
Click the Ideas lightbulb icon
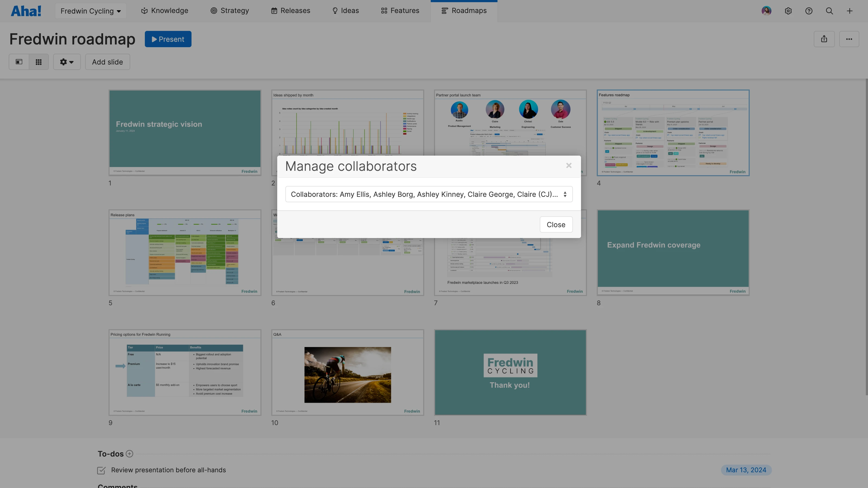(335, 11)
